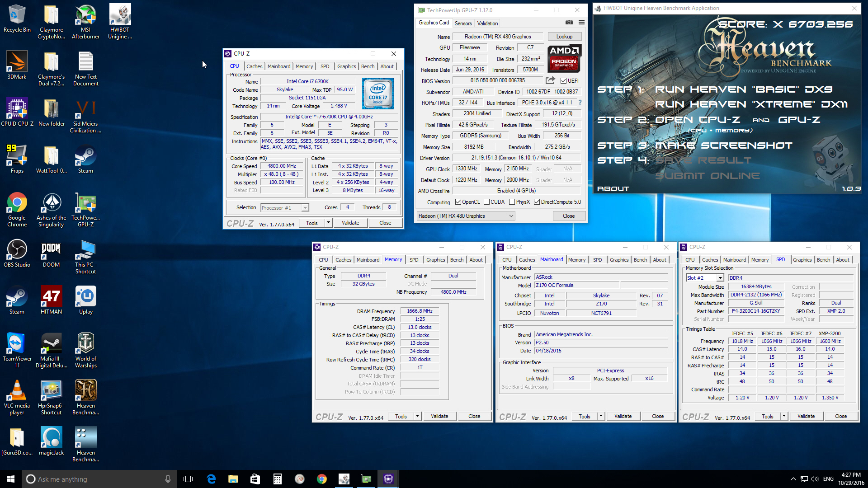Image resolution: width=868 pixels, height=488 pixels.
Task: Click the CPU-Z taskbar icon
Action: coord(388,479)
